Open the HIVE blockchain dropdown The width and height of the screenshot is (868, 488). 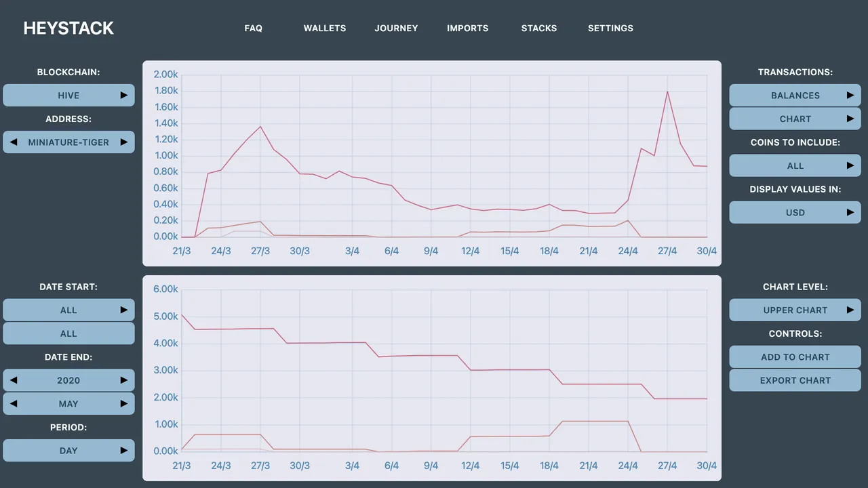pos(68,96)
